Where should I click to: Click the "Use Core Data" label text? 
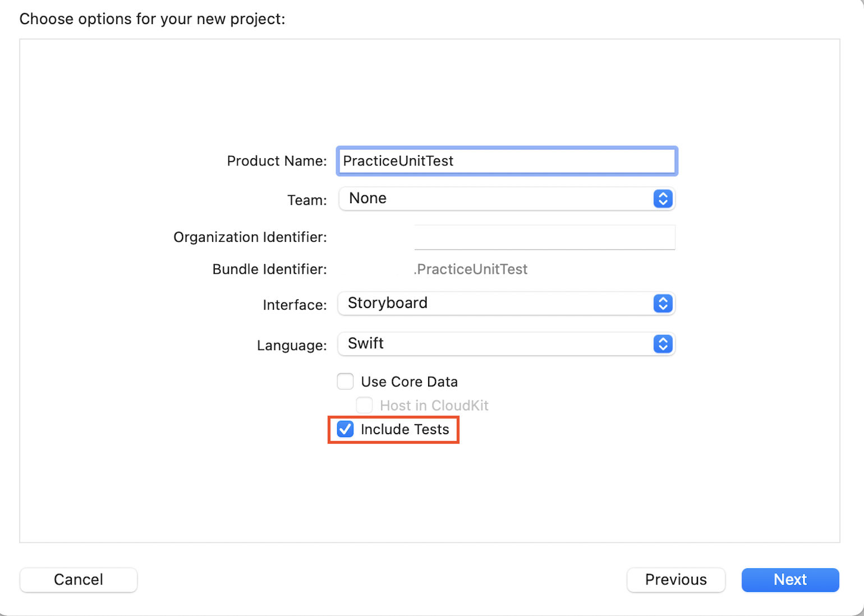(x=409, y=381)
